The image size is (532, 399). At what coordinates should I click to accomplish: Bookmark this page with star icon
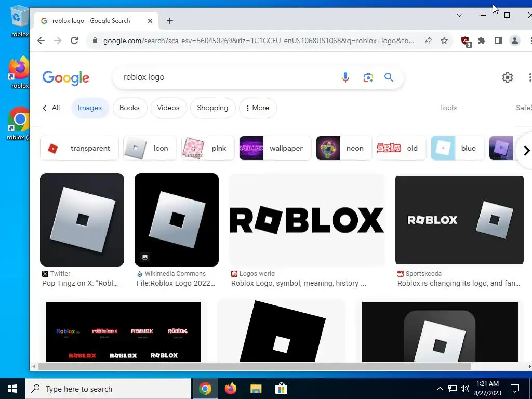(x=444, y=41)
